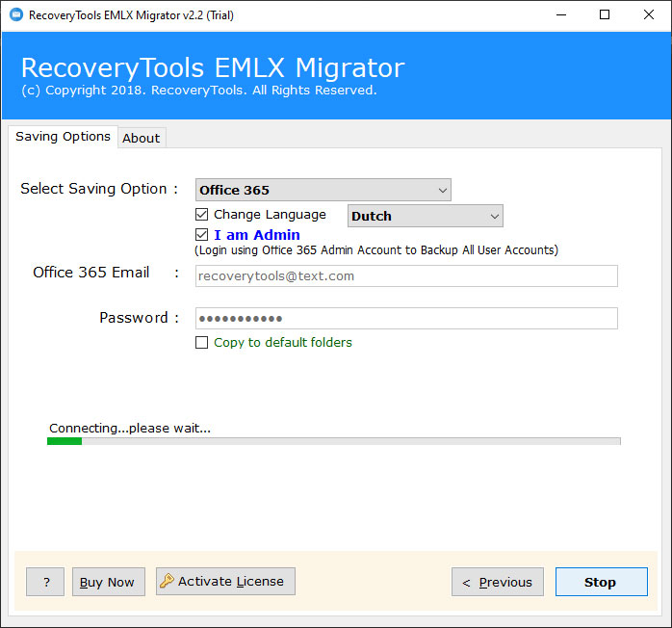Stop the connection with Stop button
The width and height of the screenshot is (672, 628).
tap(602, 582)
